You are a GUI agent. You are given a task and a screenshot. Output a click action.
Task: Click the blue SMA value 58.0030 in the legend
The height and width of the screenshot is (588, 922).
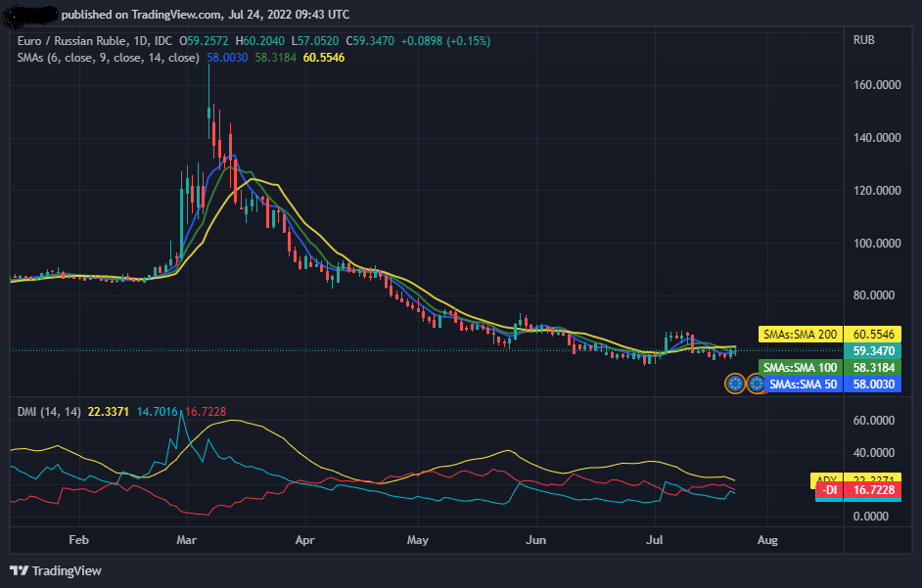click(x=227, y=58)
